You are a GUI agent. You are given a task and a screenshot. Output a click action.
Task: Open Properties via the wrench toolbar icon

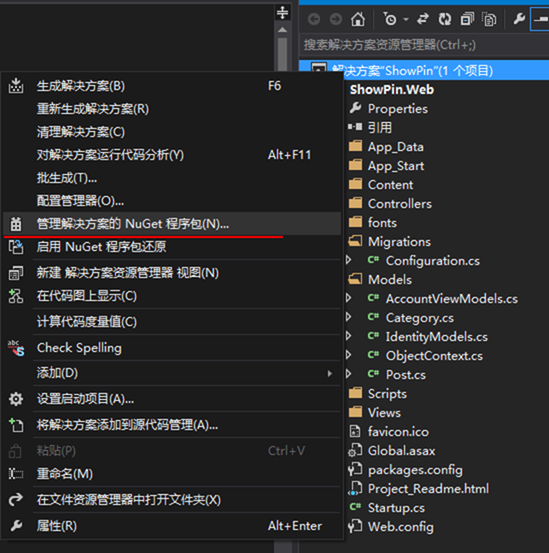pyautogui.click(x=519, y=19)
